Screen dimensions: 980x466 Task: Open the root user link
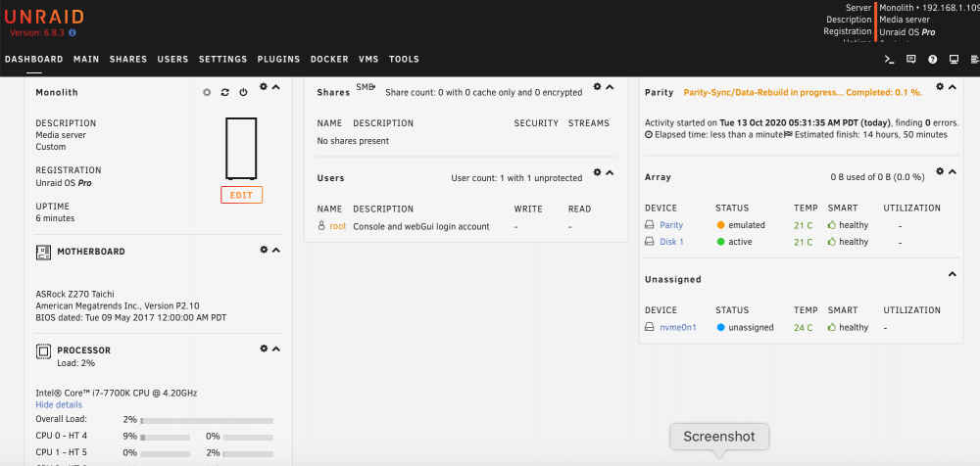coord(338,226)
